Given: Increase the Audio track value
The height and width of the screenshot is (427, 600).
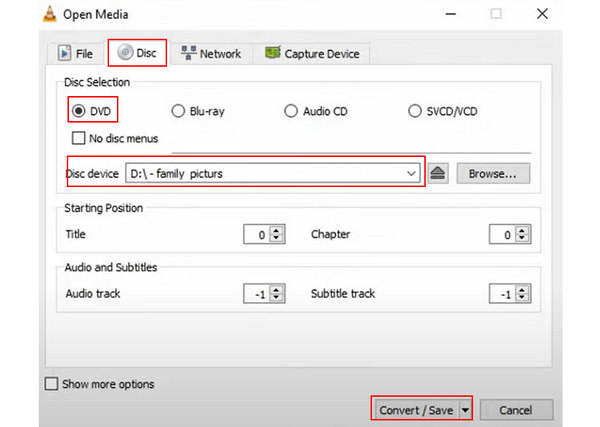Looking at the screenshot, I should [276, 289].
